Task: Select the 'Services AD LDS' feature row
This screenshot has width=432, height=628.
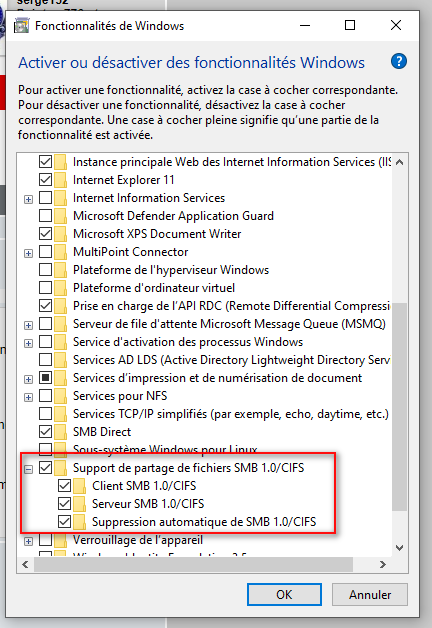Action: point(231,360)
